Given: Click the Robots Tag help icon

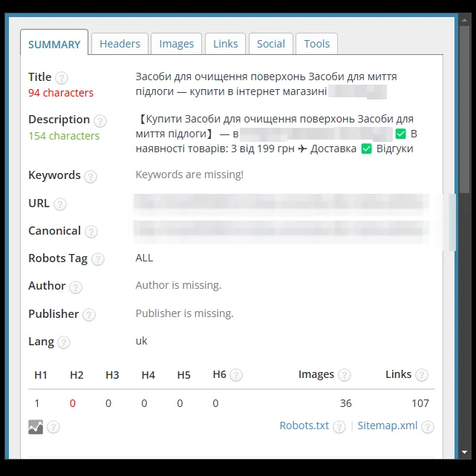Looking at the screenshot, I should [98, 259].
